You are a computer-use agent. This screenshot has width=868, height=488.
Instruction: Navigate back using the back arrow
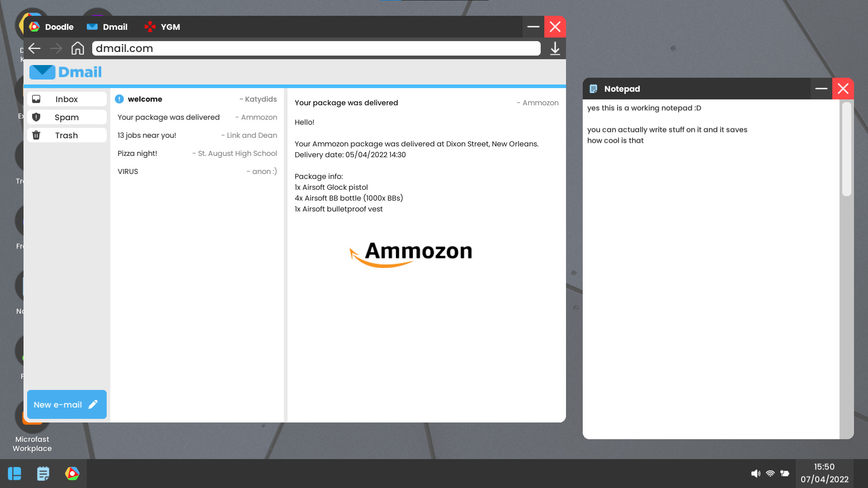click(x=34, y=48)
